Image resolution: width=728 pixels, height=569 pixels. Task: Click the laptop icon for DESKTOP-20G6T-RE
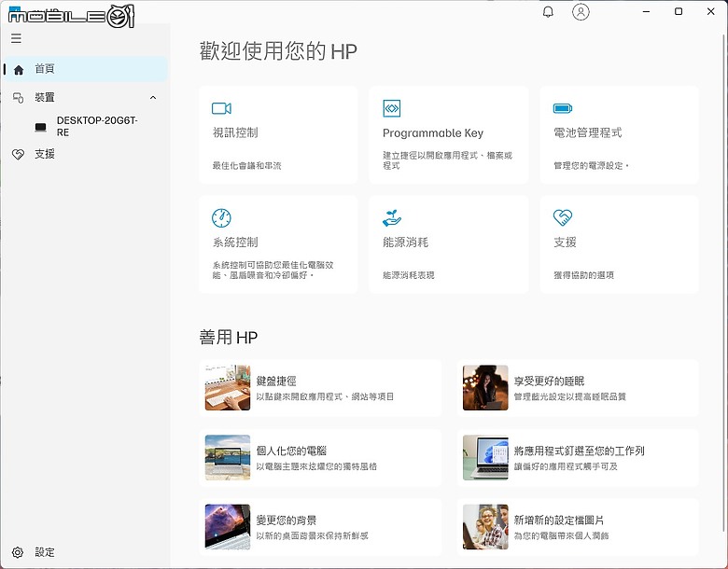coord(41,127)
